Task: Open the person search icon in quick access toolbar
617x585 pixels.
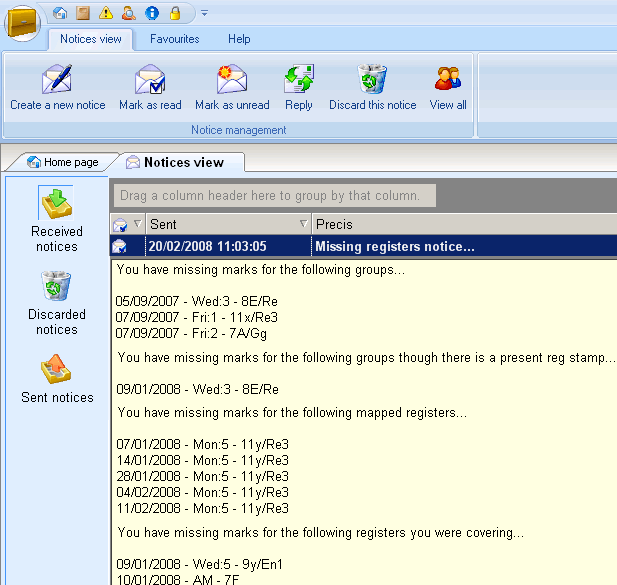Action: pos(129,13)
